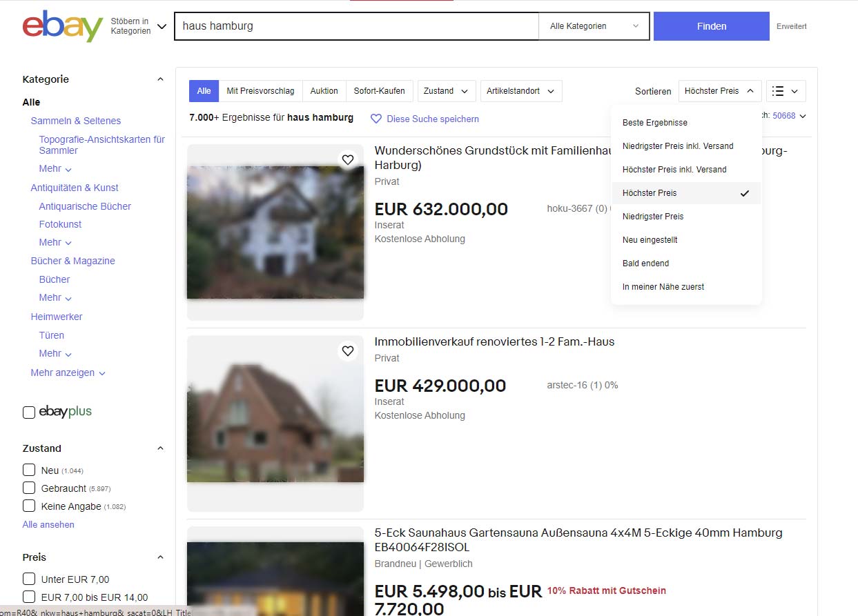The height and width of the screenshot is (616, 858).
Task: Collapse the Zustand sidebar section
Action: point(160,448)
